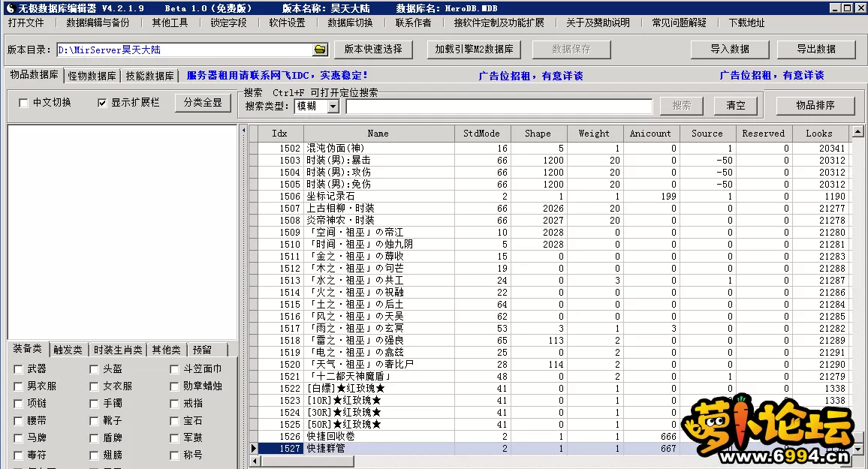Select the row 混沌伪面(神)
Screen dimensions: 868x469
[x=548, y=149]
